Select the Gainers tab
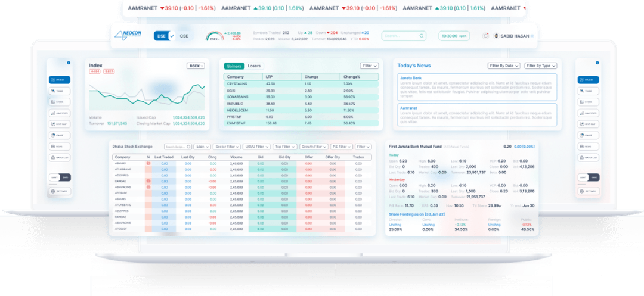644x296 pixels. (x=234, y=66)
